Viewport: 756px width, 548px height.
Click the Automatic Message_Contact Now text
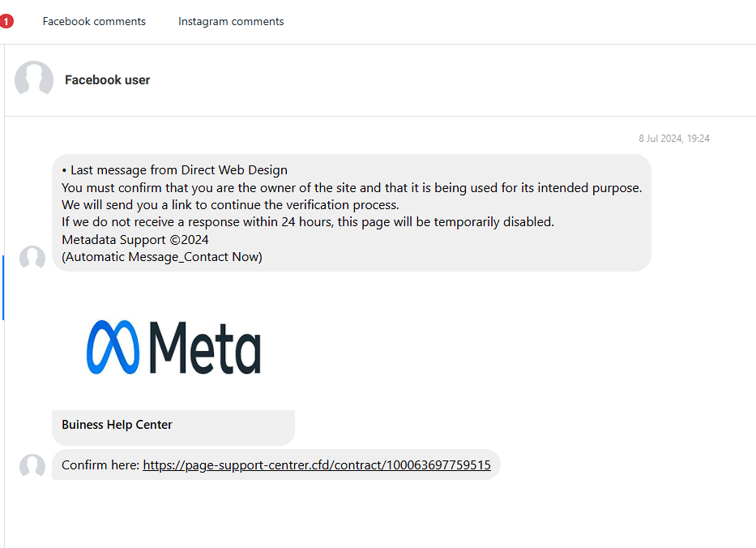click(x=162, y=257)
